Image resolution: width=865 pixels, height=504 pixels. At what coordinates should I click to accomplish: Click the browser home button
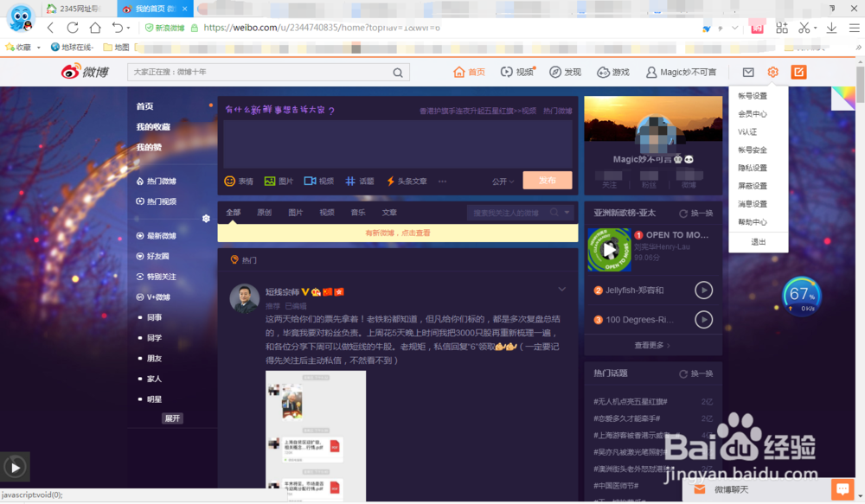pos(95,28)
